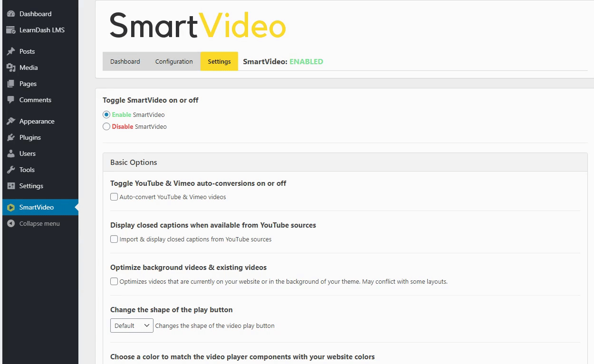Image resolution: width=594 pixels, height=364 pixels.
Task: Click the Plugins plug icon
Action: (x=11, y=137)
